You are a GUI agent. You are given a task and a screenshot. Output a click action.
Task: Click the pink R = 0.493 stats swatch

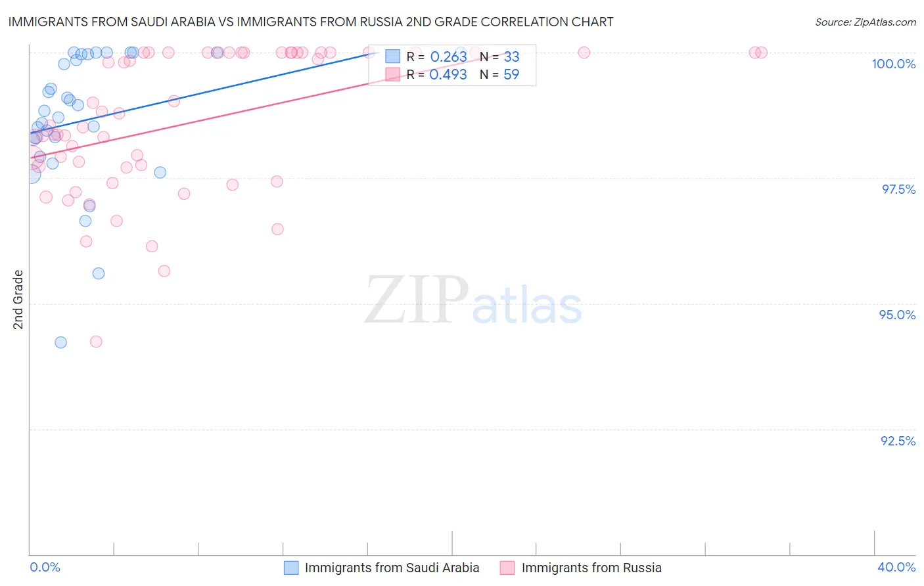pos(392,74)
